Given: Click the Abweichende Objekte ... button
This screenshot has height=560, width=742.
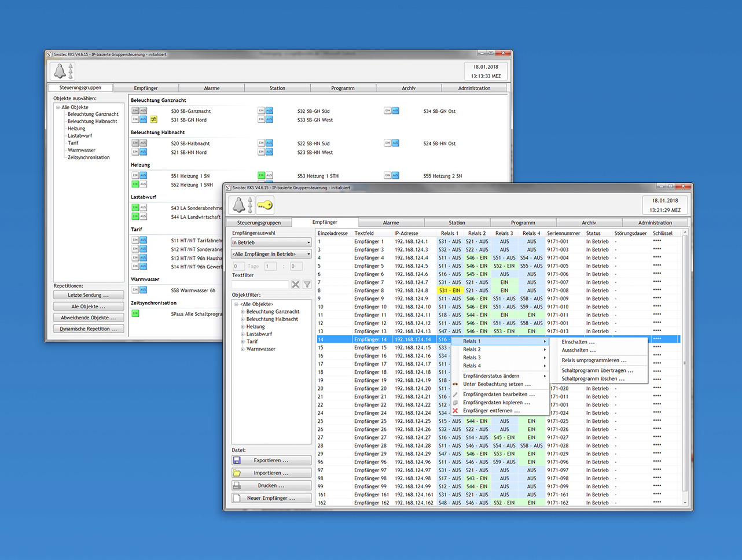Looking at the screenshot, I should click(x=89, y=318).
